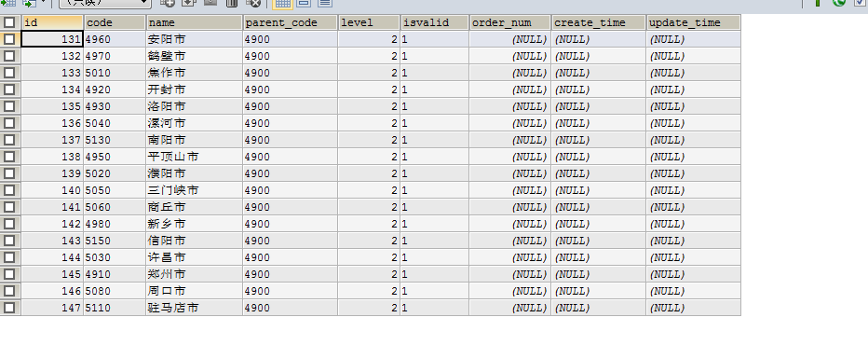Select the name cell 商丘市
The height and width of the screenshot is (345, 868).
point(195,207)
